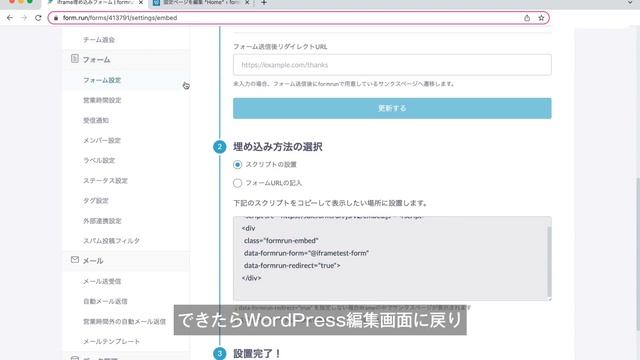Open ステータス設定 in the sidebar

(105, 181)
